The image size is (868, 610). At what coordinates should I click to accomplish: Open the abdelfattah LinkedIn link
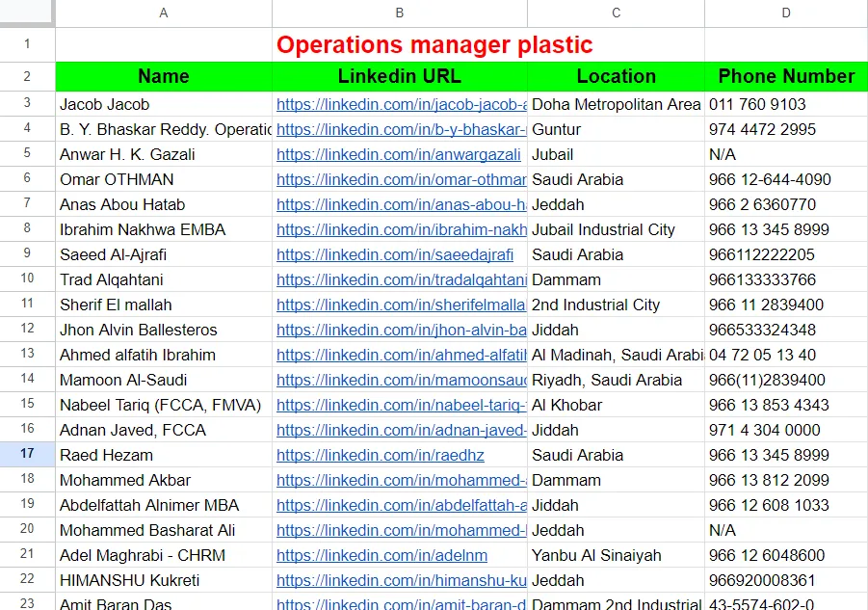402,505
